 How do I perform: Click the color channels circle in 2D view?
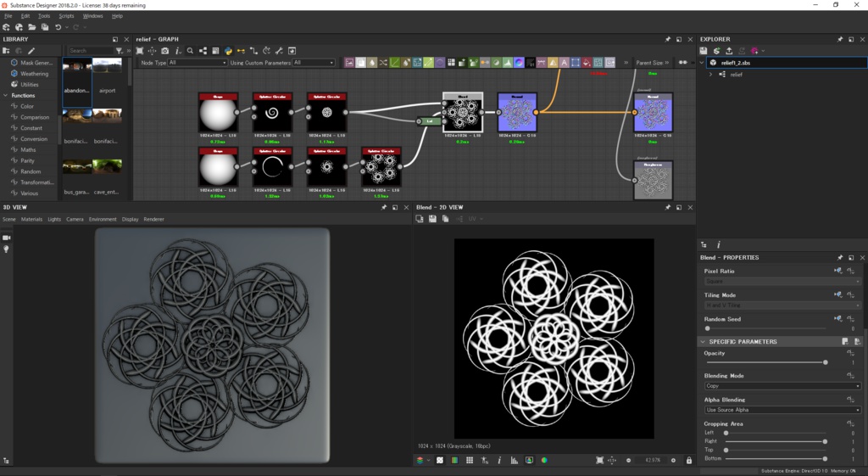coord(544,460)
